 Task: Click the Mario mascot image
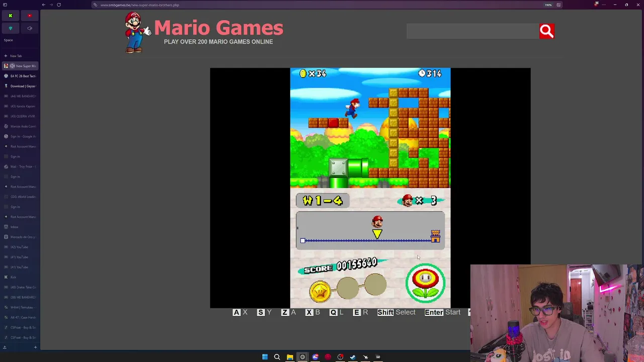pyautogui.click(x=137, y=32)
